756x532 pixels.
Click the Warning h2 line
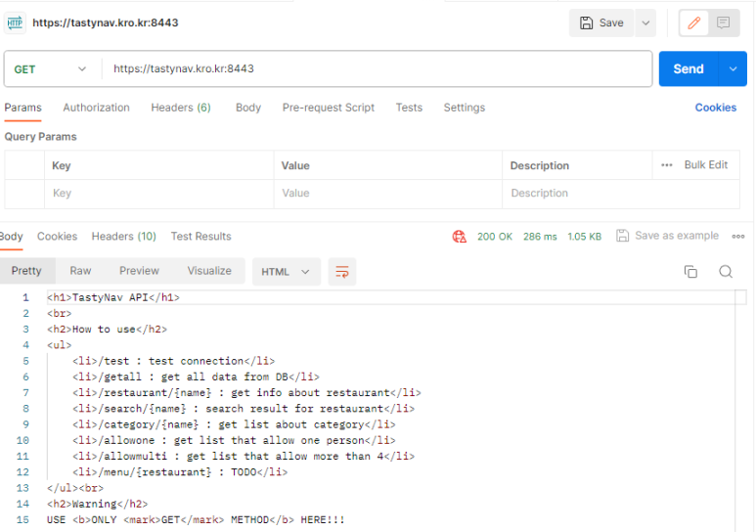98,504
